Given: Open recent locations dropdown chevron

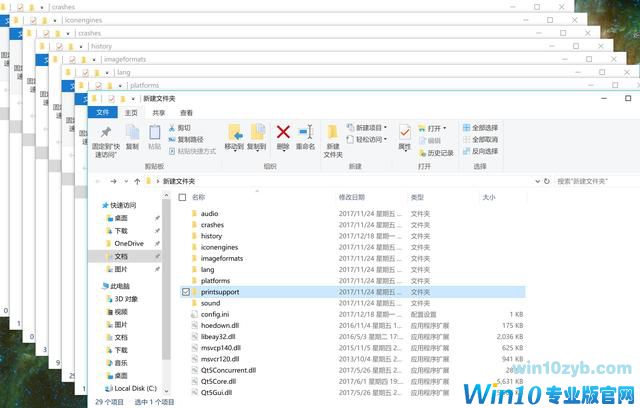Looking at the screenshot, I should pyautogui.click(x=126, y=181).
